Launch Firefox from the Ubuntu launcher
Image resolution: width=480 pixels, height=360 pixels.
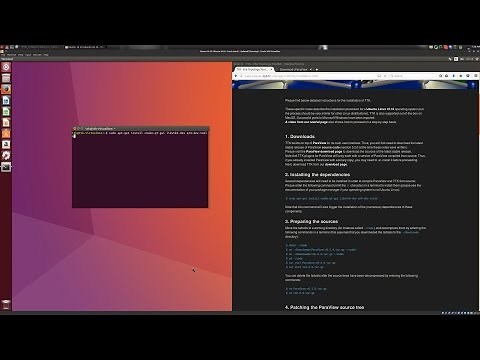[x=6, y=89]
